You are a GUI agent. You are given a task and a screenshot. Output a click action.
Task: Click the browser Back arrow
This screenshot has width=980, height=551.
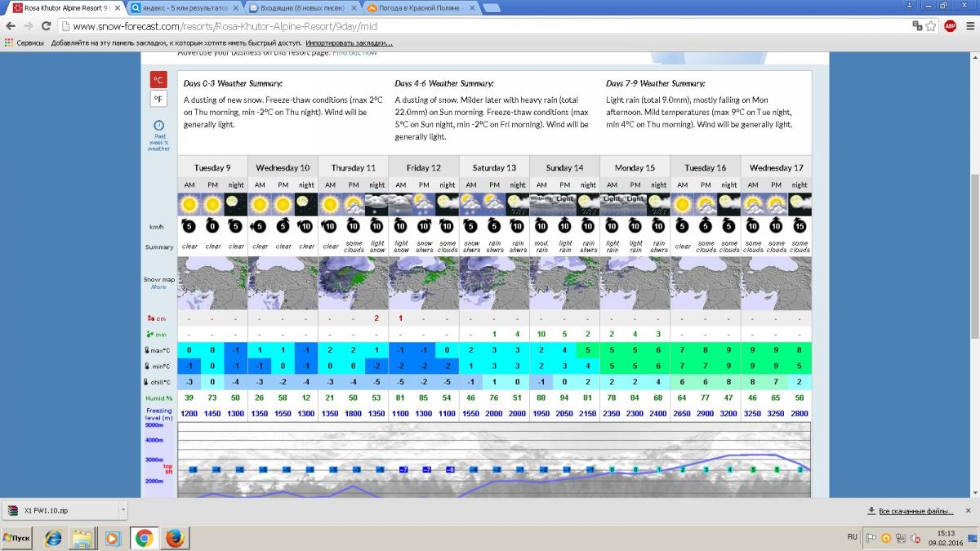11,26
